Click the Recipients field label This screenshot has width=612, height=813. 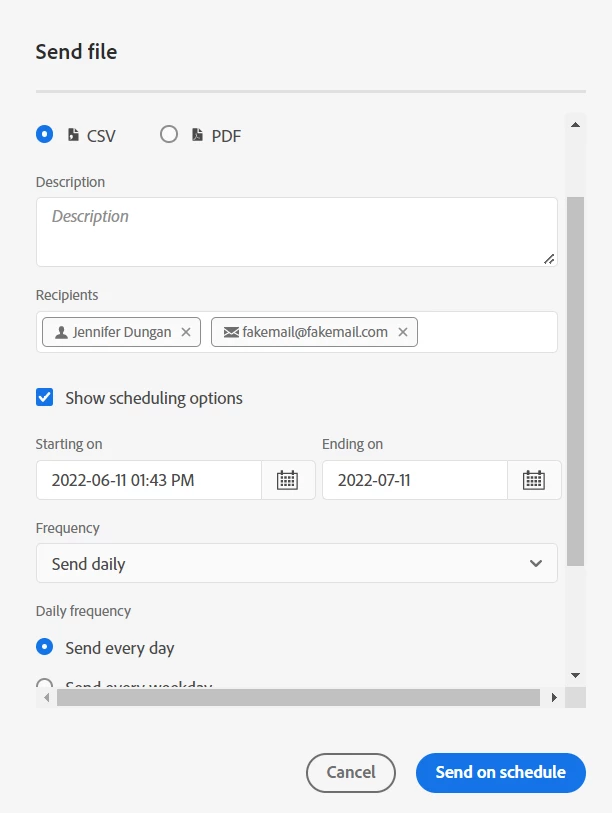[67, 295]
